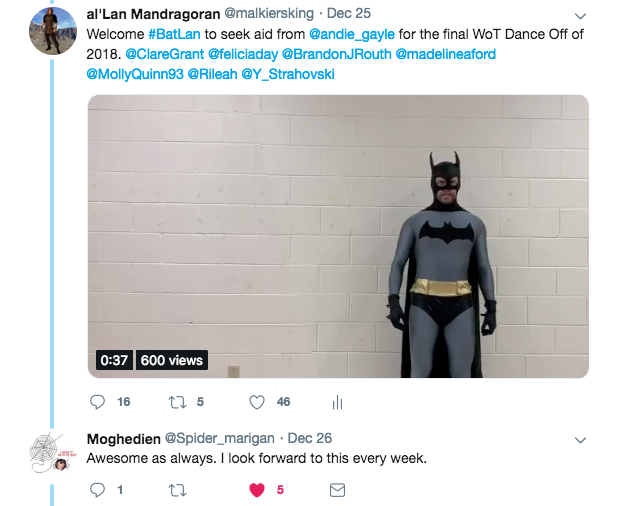The image size is (624, 506).
Task: Play the Batman costume video
Action: (338, 236)
